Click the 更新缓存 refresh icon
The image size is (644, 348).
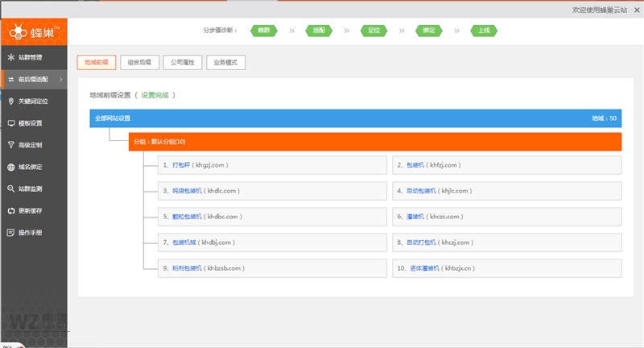tap(11, 210)
